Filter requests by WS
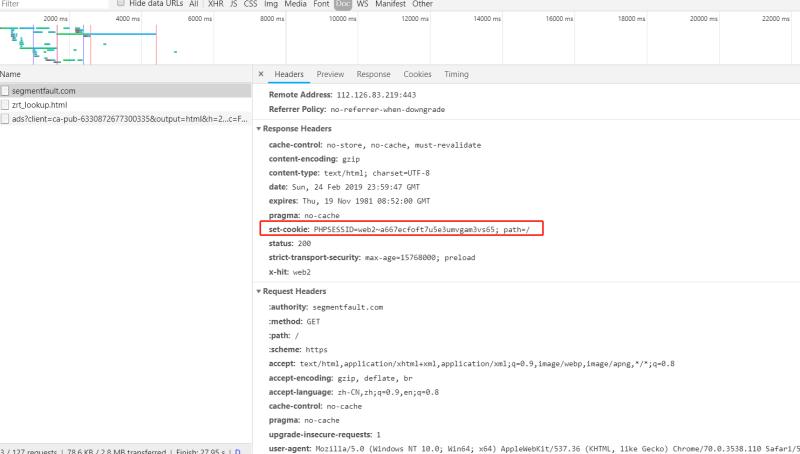Viewport: 800px width, 454px height. 363,4
